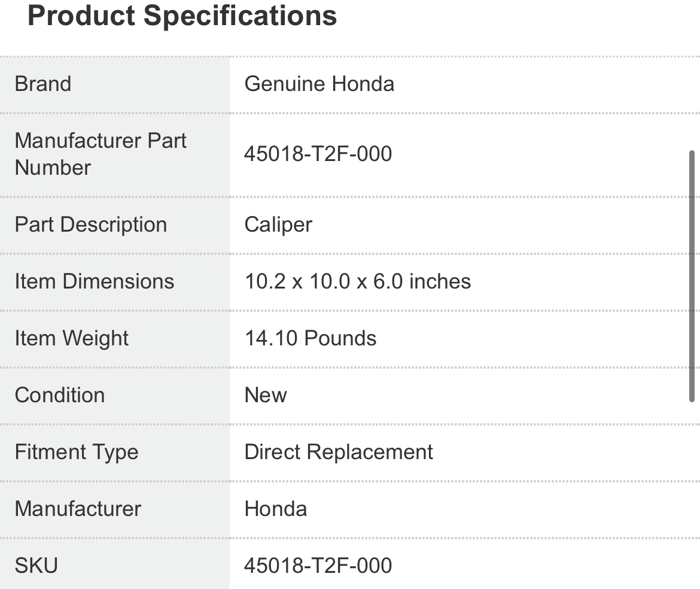Image resolution: width=700 pixels, height=589 pixels.
Task: Click the New condition value
Action: (x=266, y=395)
